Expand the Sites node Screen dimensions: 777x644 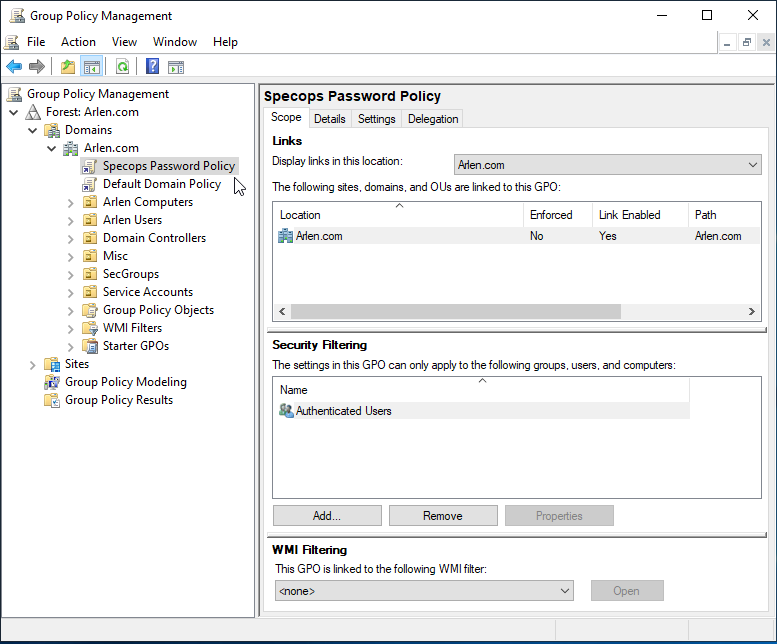click(x=33, y=365)
